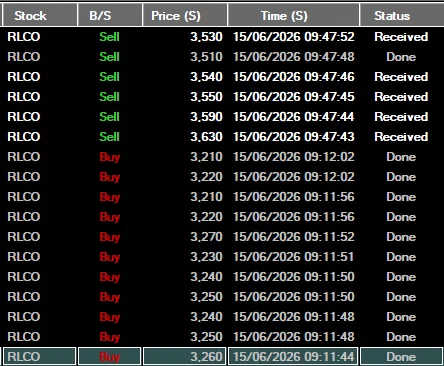This screenshot has width=444, height=366.
Task: Click the timestamp 15/06/2026 09:47:46
Action: pos(294,77)
